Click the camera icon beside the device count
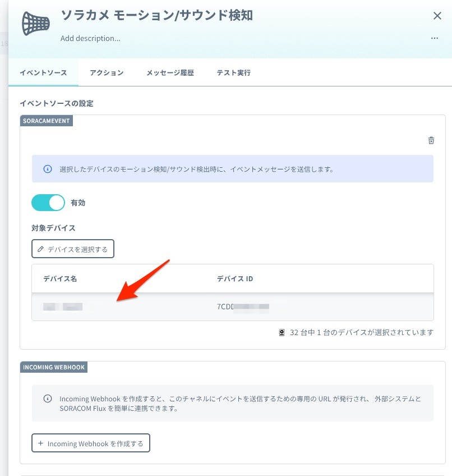 pos(282,332)
